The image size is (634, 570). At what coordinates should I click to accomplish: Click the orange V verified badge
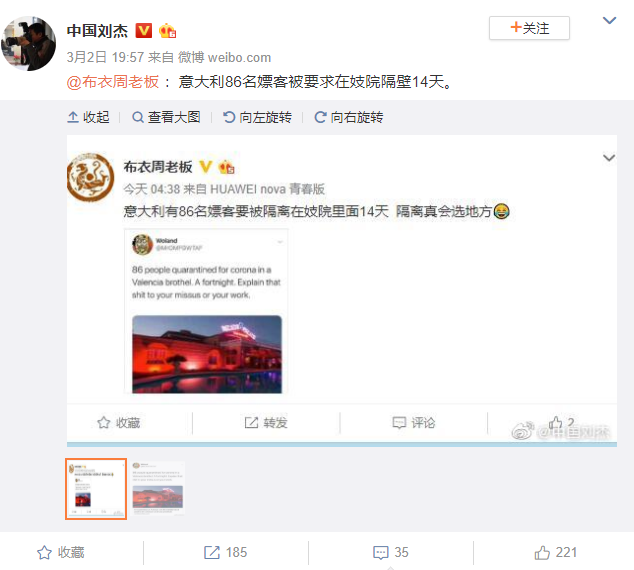(144, 30)
